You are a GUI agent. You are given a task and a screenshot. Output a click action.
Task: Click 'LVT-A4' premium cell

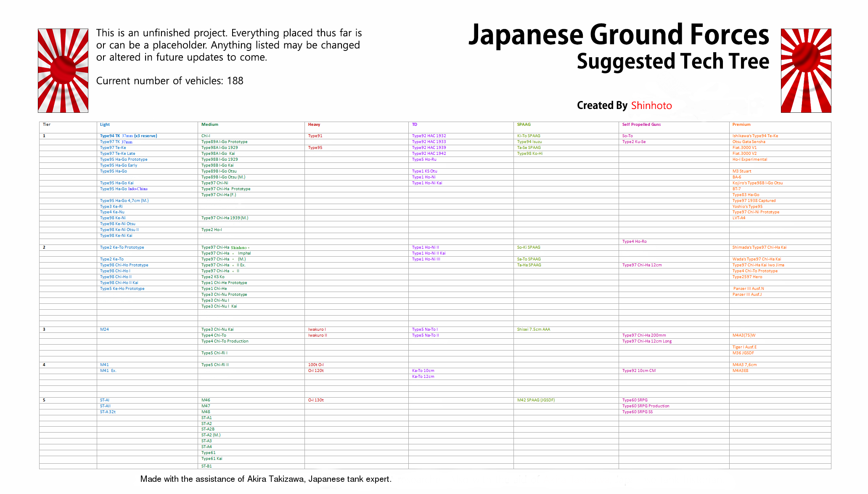(739, 218)
